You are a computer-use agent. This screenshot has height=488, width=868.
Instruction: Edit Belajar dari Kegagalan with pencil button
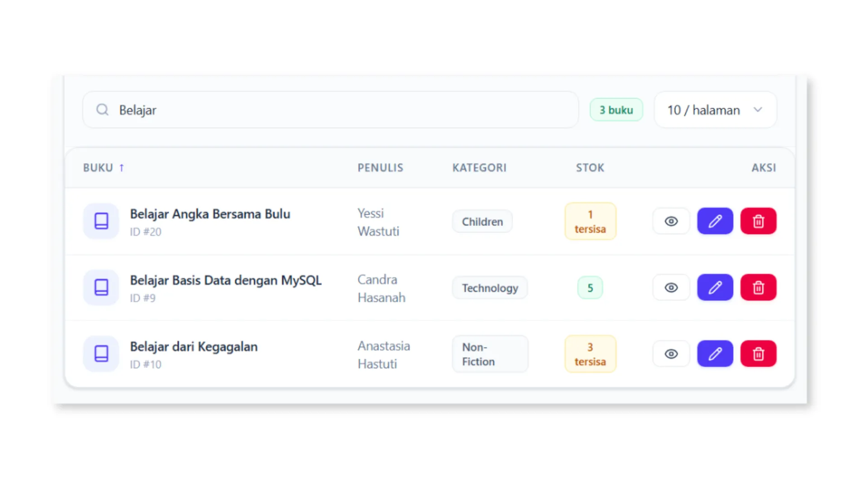pyautogui.click(x=715, y=354)
